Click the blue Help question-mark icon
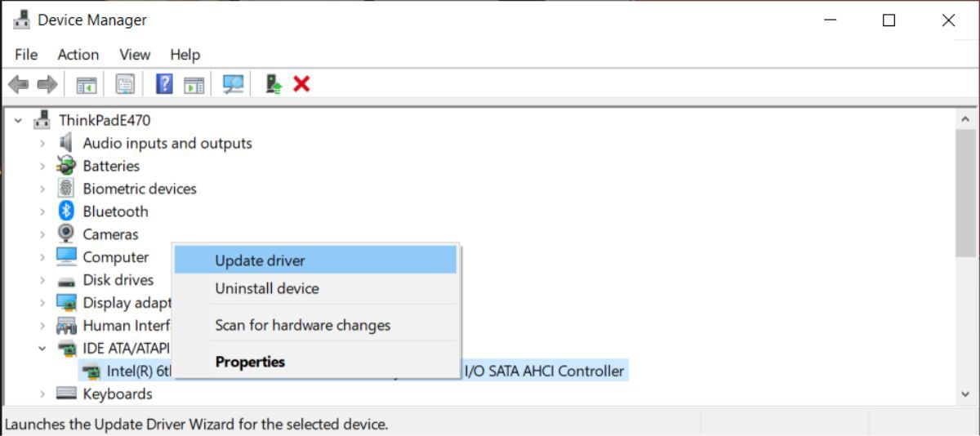 coord(164,84)
